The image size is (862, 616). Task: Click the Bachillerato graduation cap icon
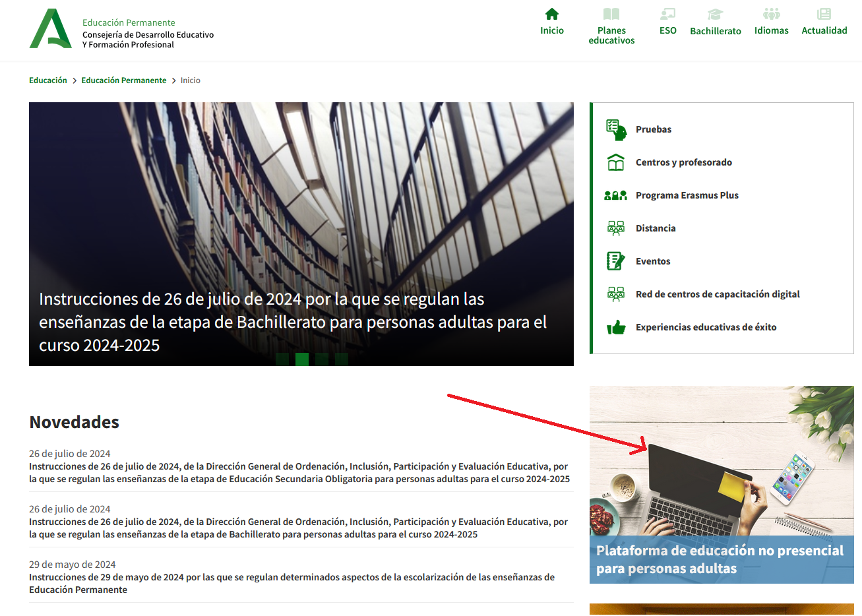[715, 14]
